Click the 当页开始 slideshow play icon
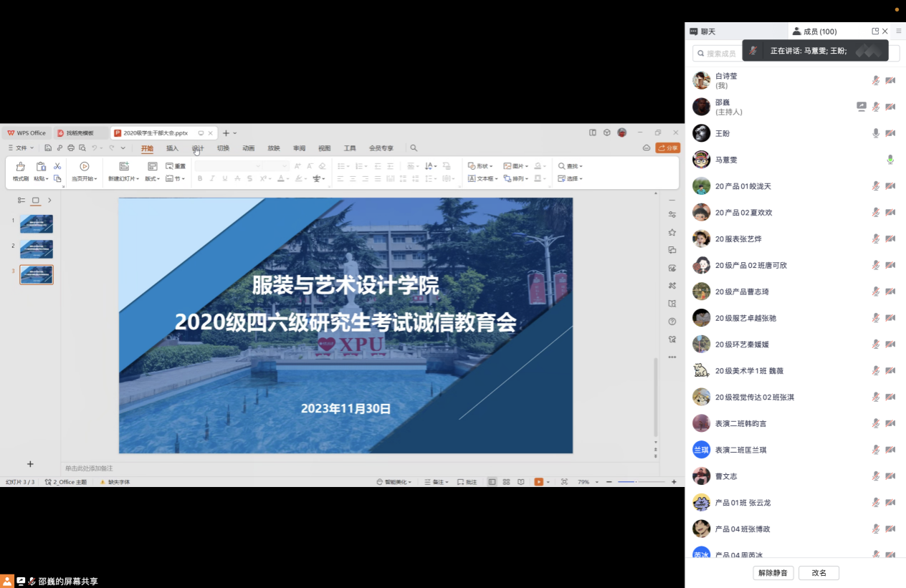Image resolution: width=906 pixels, height=588 pixels. pyautogui.click(x=85, y=166)
